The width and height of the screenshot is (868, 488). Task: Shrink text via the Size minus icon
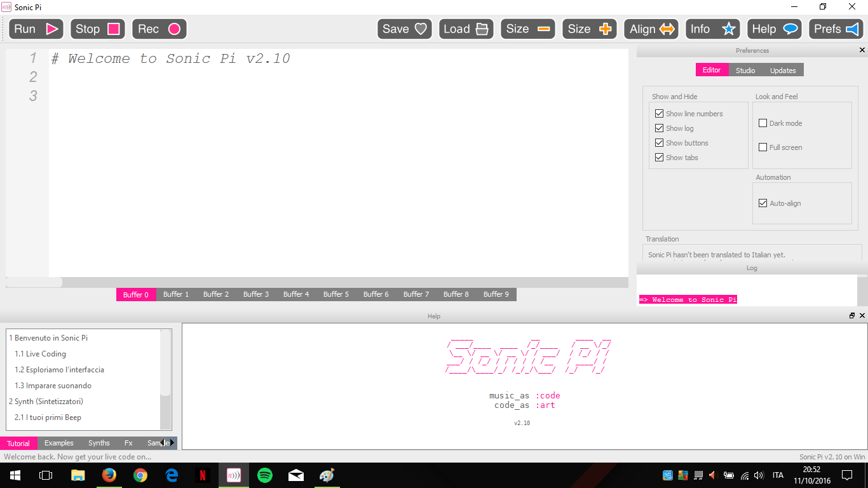point(544,29)
